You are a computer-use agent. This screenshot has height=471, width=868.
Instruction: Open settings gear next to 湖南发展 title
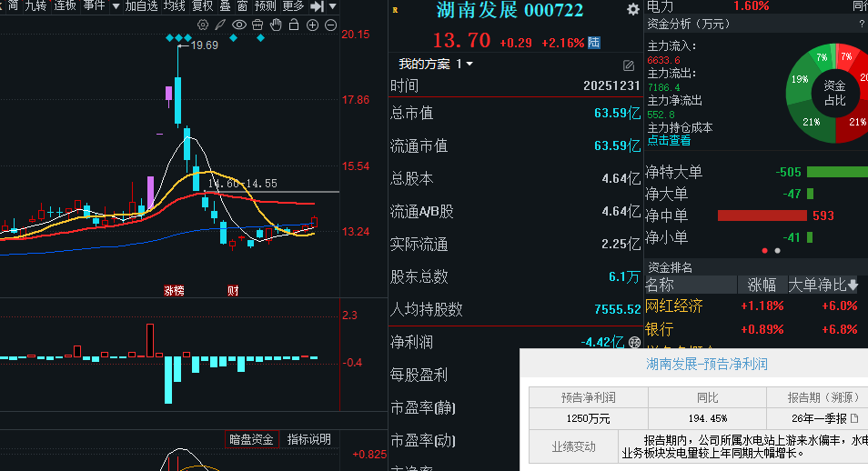coord(632,10)
